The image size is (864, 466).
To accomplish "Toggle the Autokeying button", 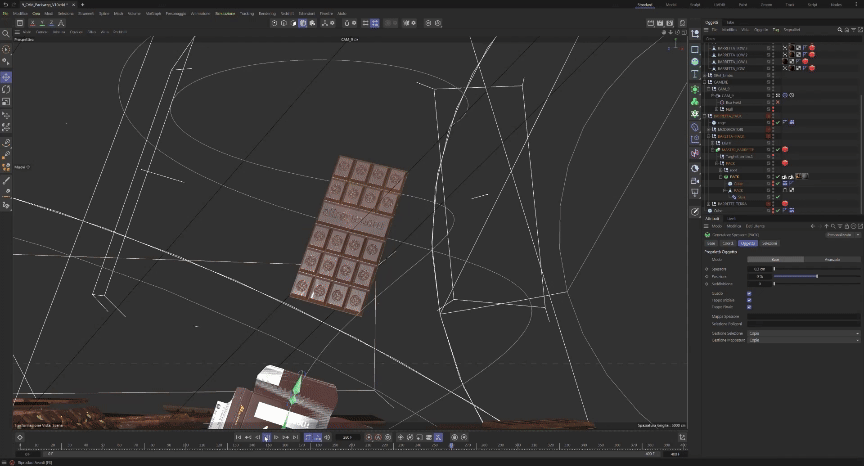I will (x=378, y=437).
